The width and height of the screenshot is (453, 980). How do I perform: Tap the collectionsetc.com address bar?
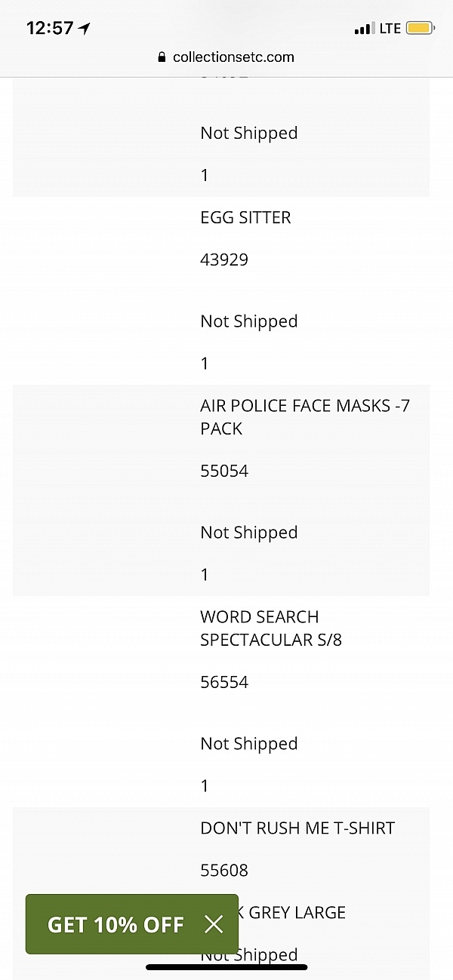pos(233,57)
